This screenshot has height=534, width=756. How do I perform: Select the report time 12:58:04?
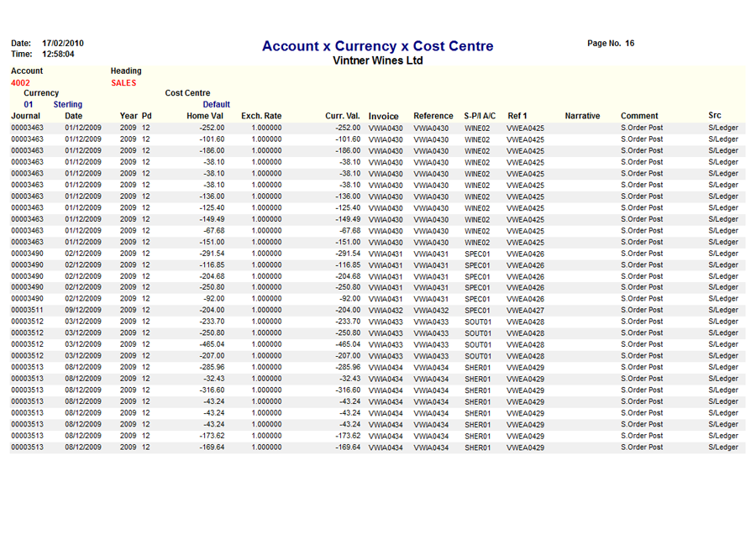58,54
